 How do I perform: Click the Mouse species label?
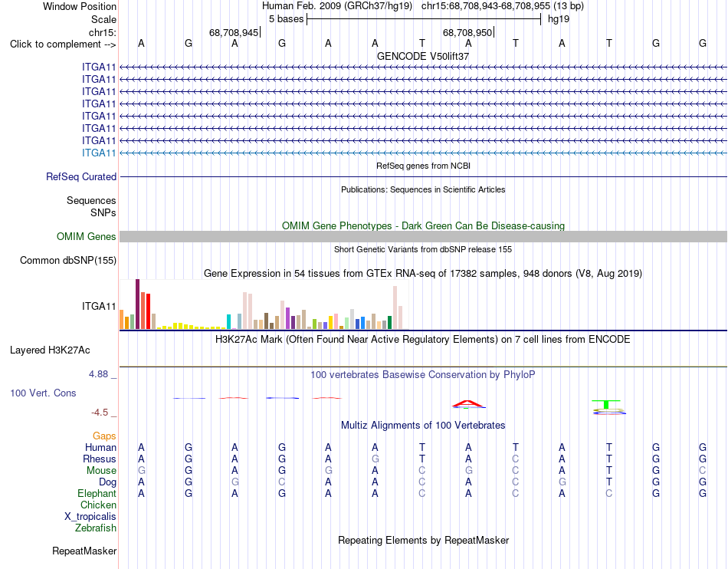(101, 471)
